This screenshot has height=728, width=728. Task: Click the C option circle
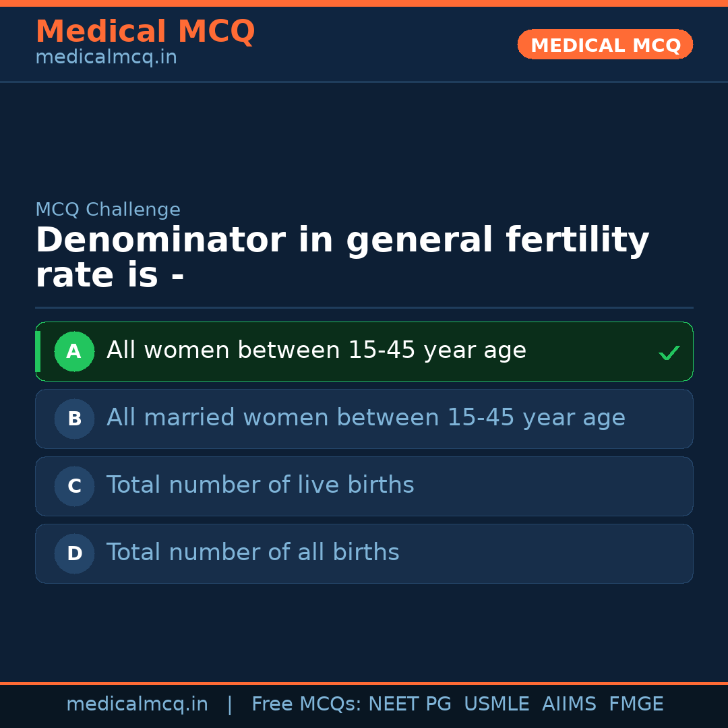pos(74,486)
